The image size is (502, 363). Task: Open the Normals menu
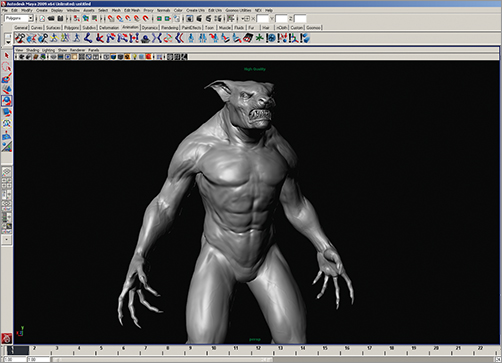click(x=163, y=10)
